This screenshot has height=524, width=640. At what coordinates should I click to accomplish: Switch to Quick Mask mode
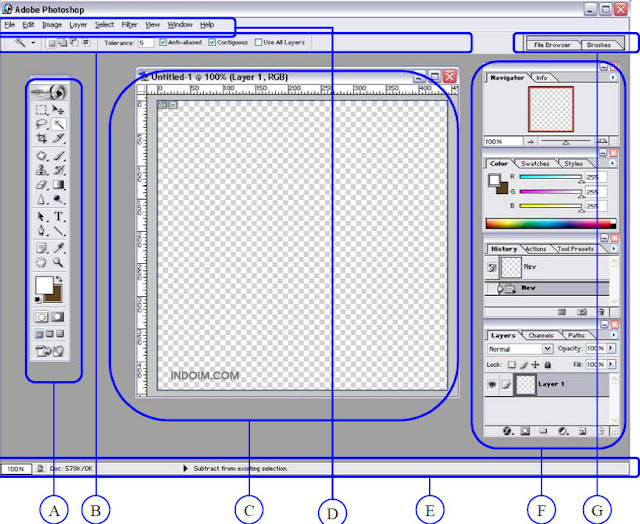pos(58,317)
